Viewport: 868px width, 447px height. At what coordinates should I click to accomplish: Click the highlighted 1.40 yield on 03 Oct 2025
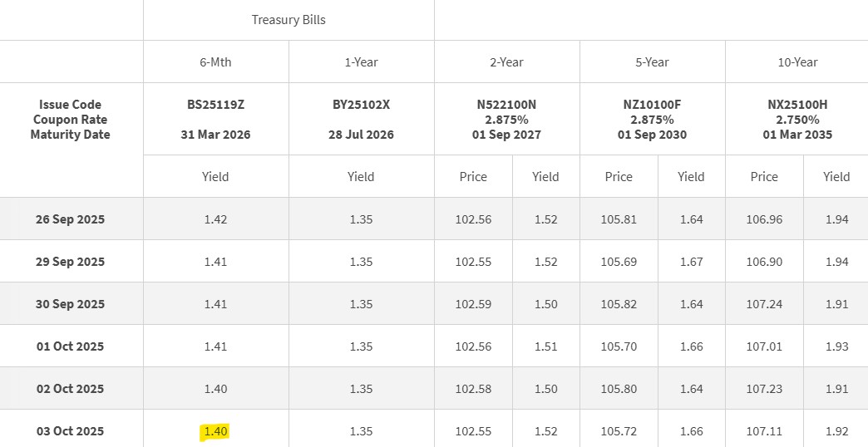point(215,431)
